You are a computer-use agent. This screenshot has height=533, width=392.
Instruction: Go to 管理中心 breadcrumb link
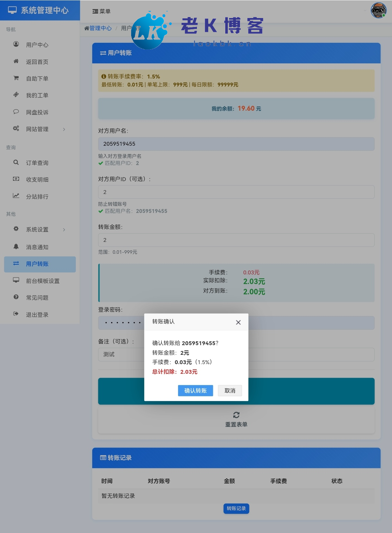(98, 28)
